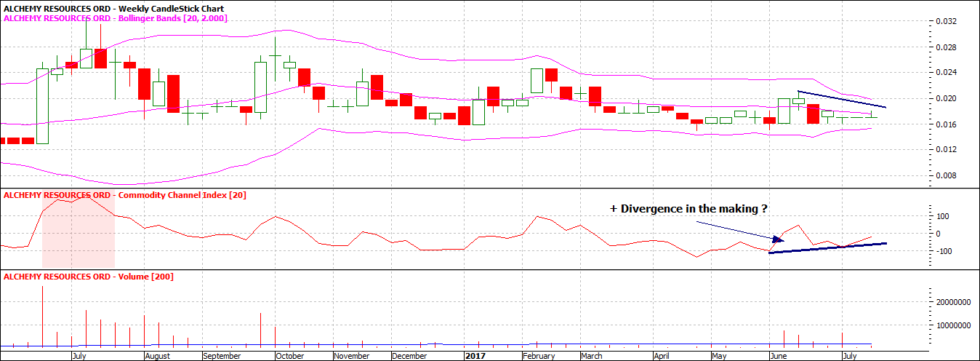Viewport: 980px width, 361px height.
Task: Click the March date axis label
Action: coord(592,357)
